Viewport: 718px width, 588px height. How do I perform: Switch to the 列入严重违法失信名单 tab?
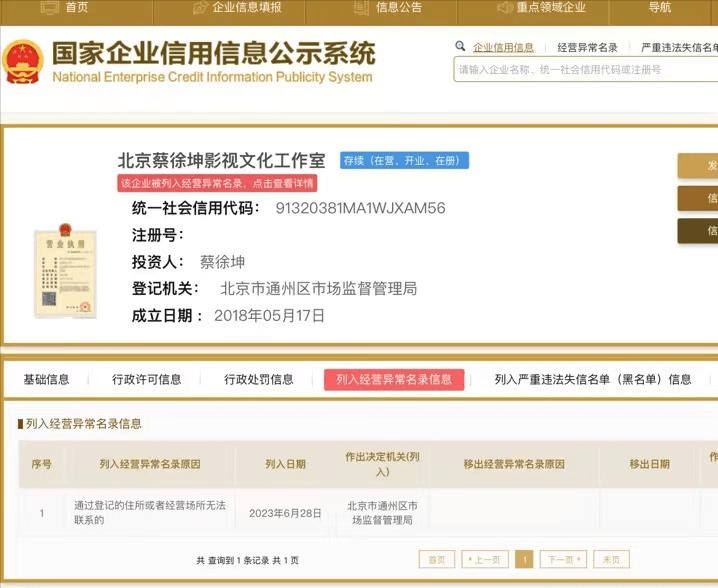coord(593,379)
